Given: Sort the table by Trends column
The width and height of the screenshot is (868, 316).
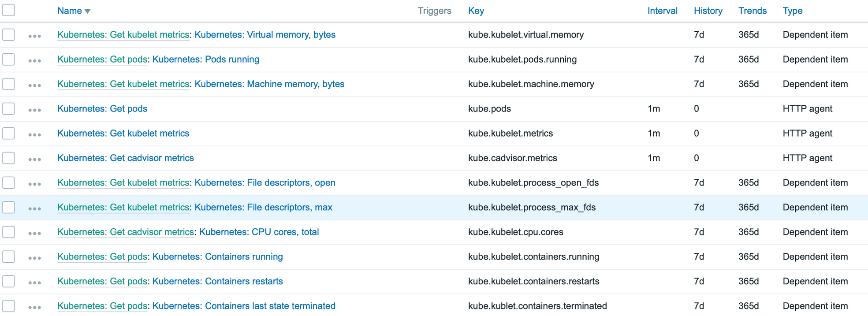Looking at the screenshot, I should (753, 11).
